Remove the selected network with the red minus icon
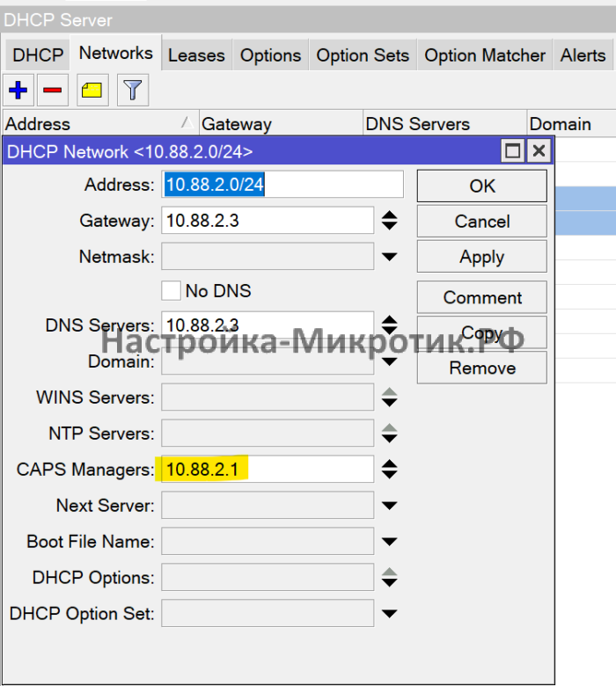Image resolution: width=616 pixels, height=686 pixels. tap(53, 90)
